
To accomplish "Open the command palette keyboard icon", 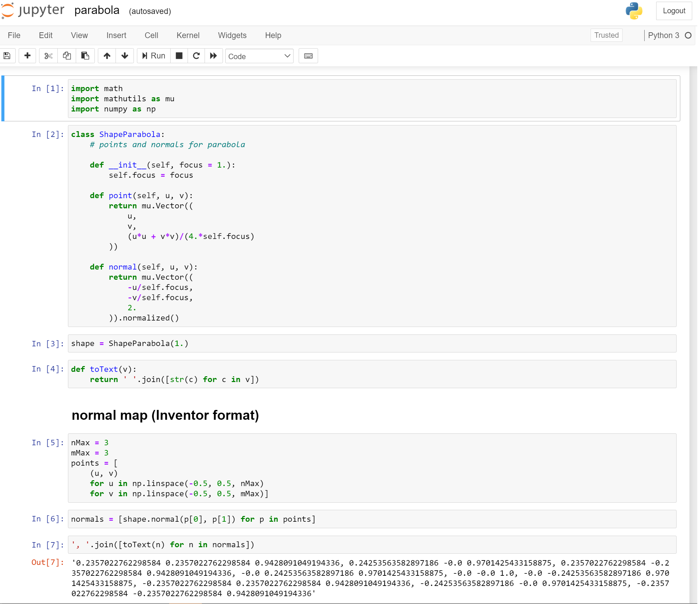I will click(x=309, y=56).
